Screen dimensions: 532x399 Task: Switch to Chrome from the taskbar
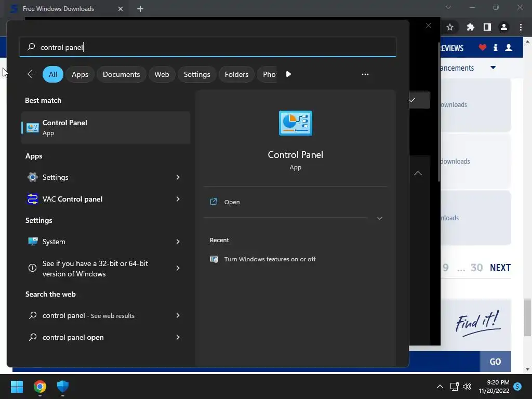40,387
